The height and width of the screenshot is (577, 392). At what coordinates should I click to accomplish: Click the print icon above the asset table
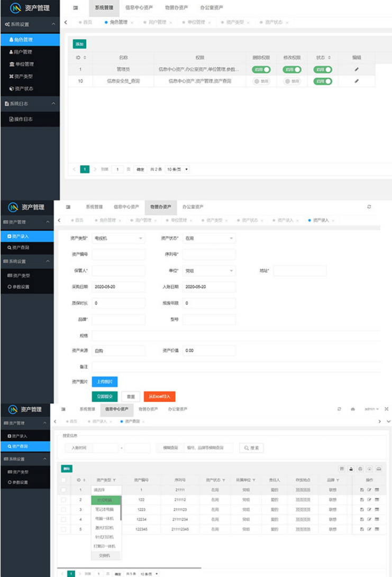click(x=360, y=469)
